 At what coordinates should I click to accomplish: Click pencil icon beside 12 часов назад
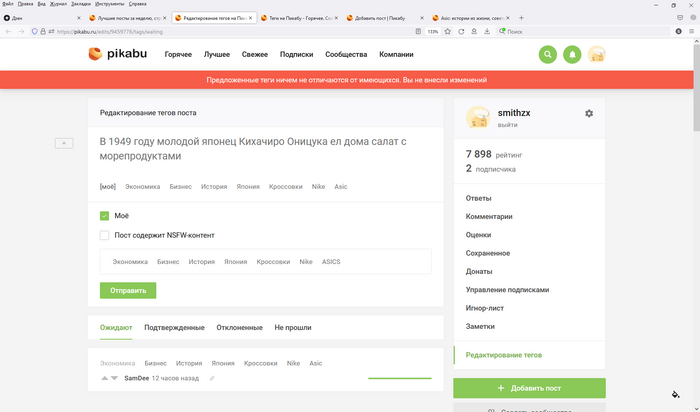[x=212, y=379]
